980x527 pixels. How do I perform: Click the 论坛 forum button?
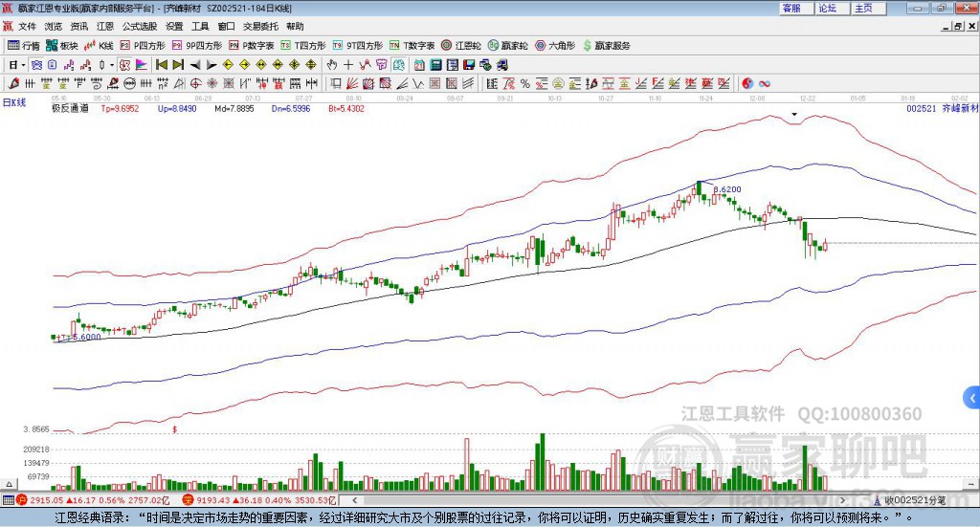[x=830, y=8]
